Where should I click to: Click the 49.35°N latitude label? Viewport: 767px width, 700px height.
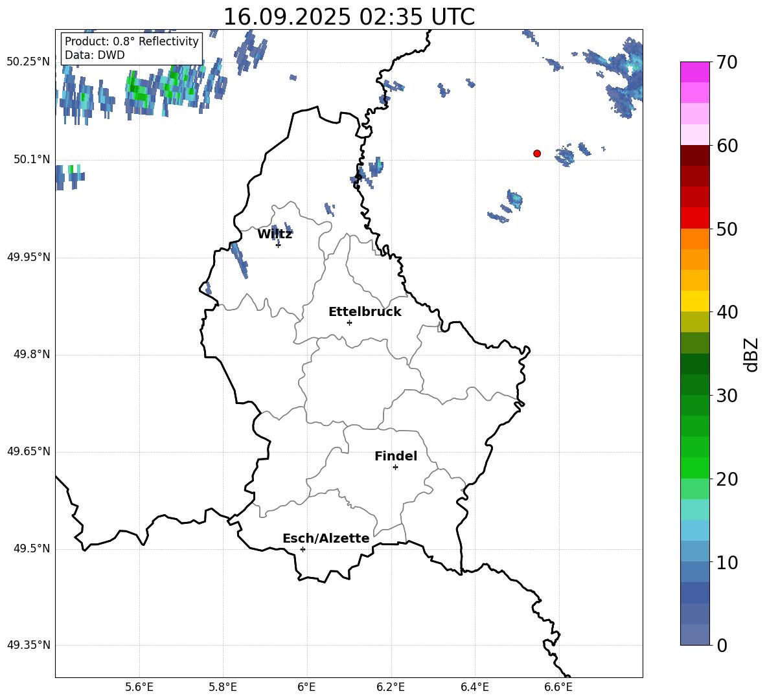[x=29, y=645]
